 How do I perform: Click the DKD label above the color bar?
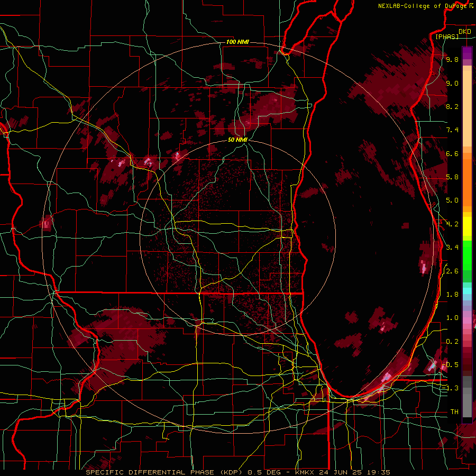click(x=465, y=31)
